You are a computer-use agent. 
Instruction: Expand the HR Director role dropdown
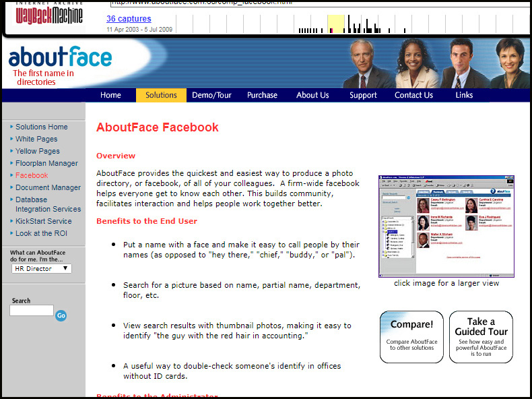(x=41, y=269)
